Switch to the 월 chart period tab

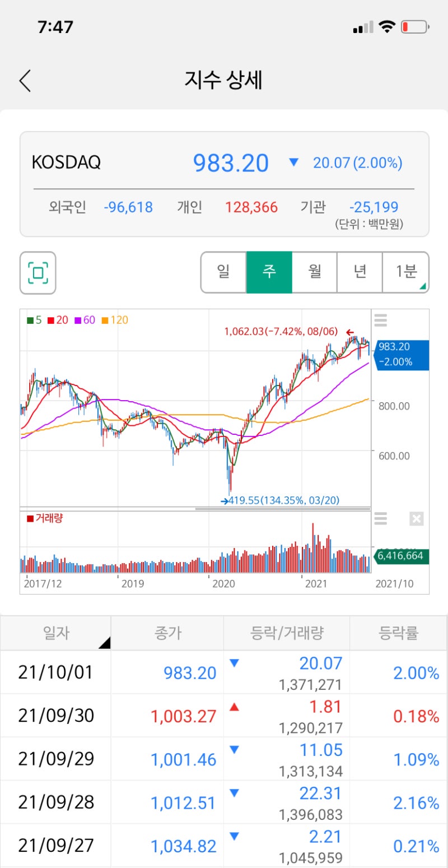point(314,272)
